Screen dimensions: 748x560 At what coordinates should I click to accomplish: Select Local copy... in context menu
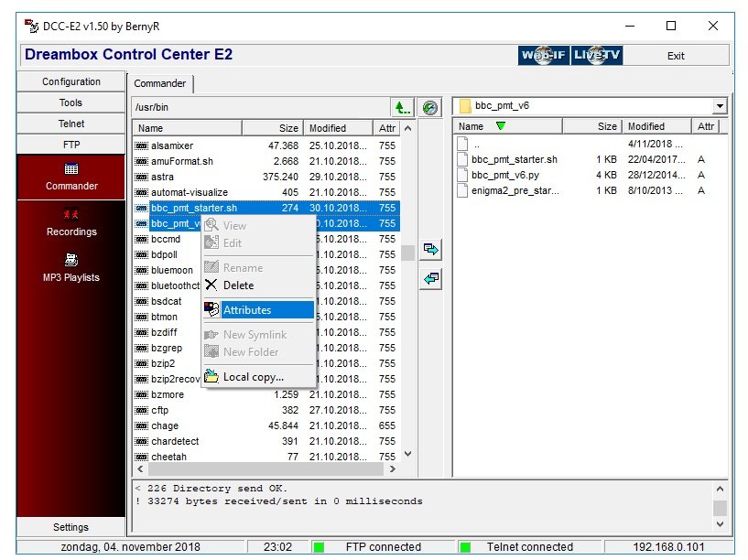pyautogui.click(x=259, y=377)
